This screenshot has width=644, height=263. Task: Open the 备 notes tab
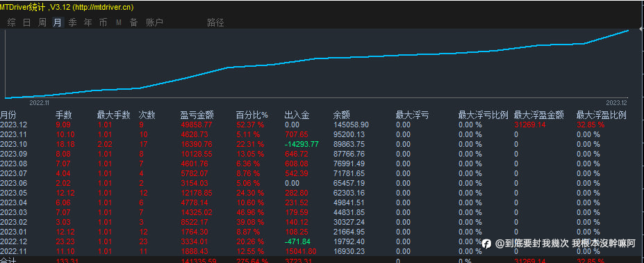pos(134,23)
